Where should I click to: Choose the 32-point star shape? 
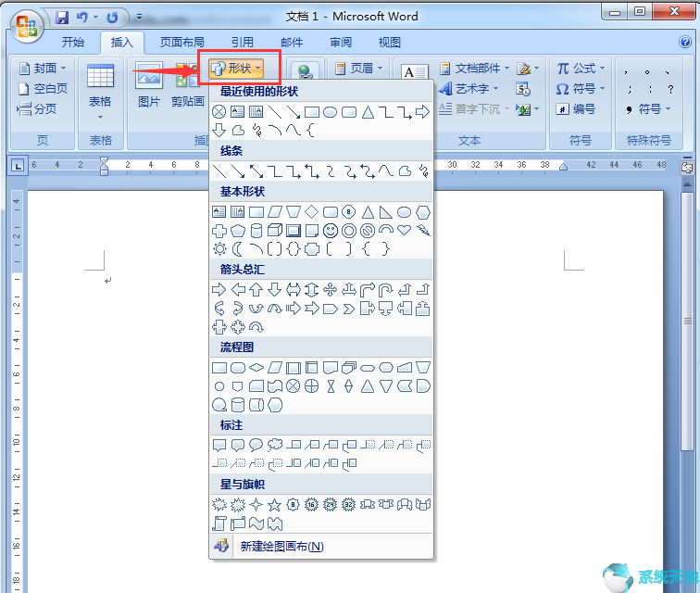(x=349, y=505)
